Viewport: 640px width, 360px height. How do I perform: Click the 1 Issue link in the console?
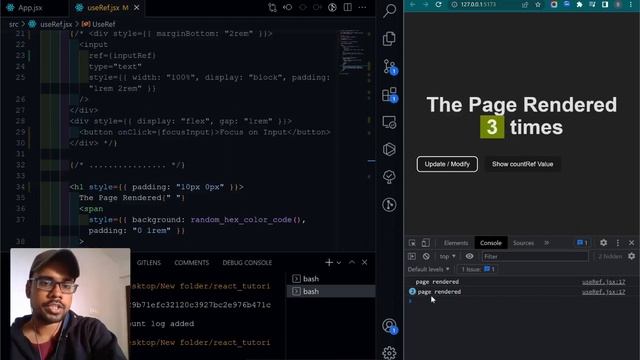(x=478, y=269)
